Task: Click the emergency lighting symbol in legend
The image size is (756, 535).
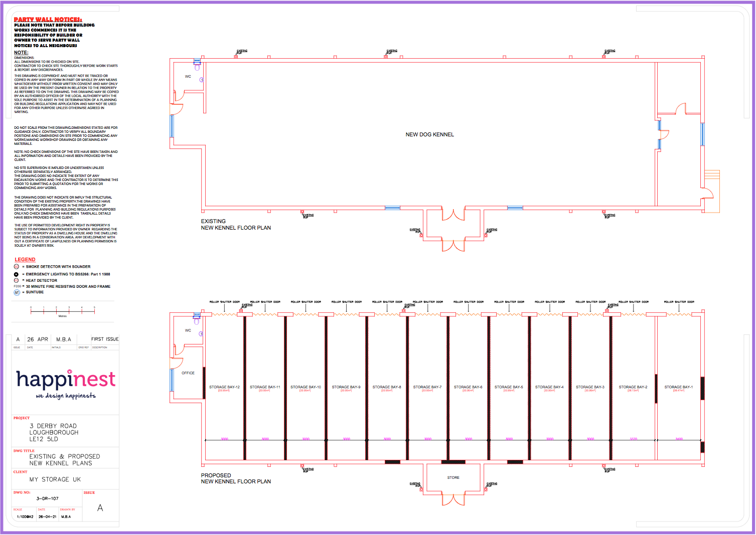Action: (16, 274)
